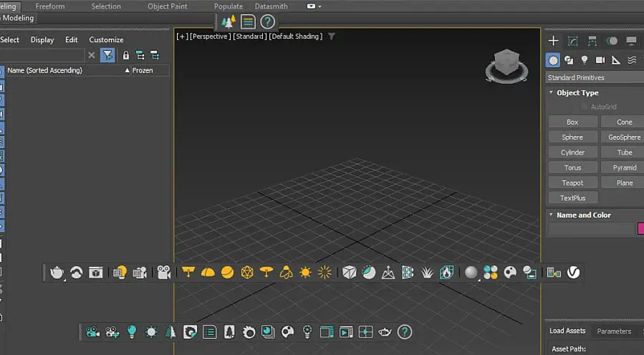This screenshot has height=355, width=644.
Task: Select the Lights category in Create panel
Action: point(585,60)
